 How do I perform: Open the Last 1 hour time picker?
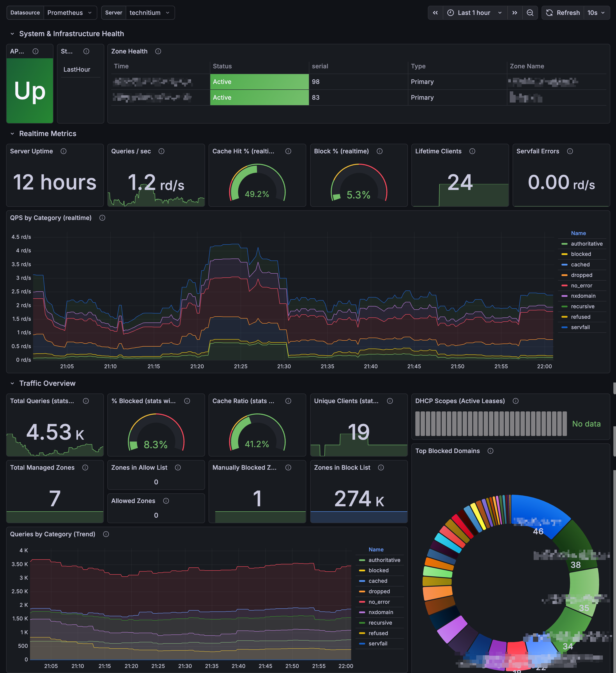click(475, 13)
